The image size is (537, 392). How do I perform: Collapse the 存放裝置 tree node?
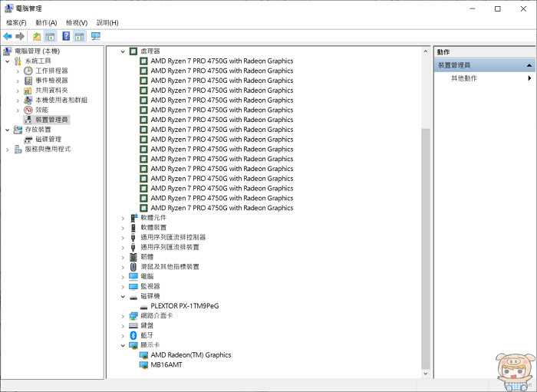(7, 130)
